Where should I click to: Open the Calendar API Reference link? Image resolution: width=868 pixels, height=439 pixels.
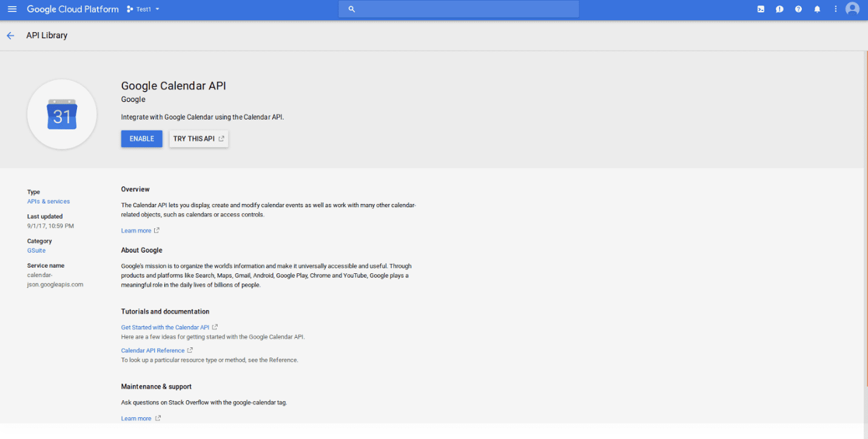153,350
